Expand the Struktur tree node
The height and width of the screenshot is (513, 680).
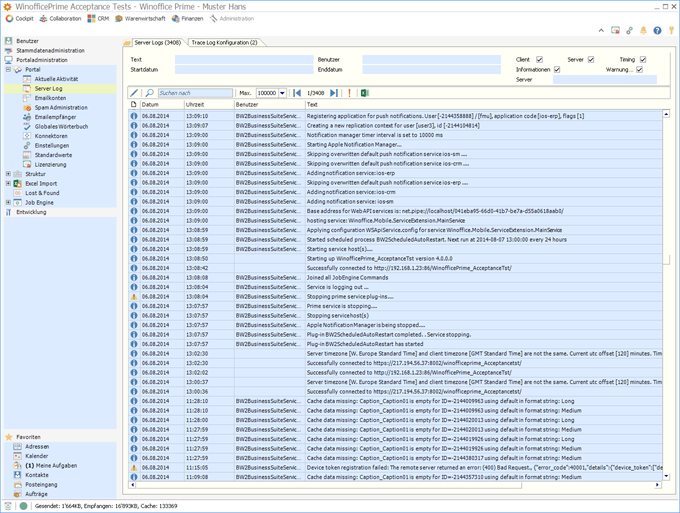coord(8,174)
